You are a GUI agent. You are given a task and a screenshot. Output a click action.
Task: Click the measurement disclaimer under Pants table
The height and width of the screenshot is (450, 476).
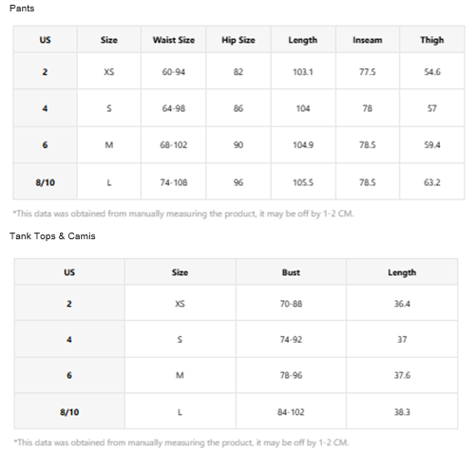pos(183,214)
